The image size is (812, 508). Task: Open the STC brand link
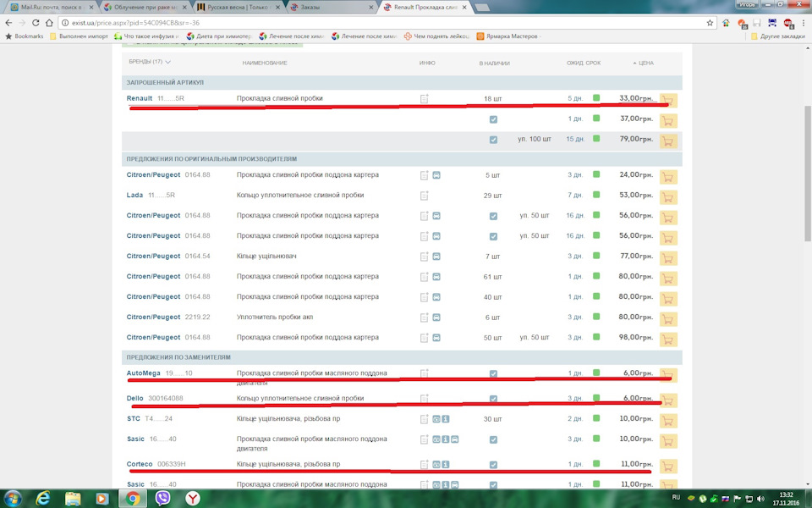(133, 418)
